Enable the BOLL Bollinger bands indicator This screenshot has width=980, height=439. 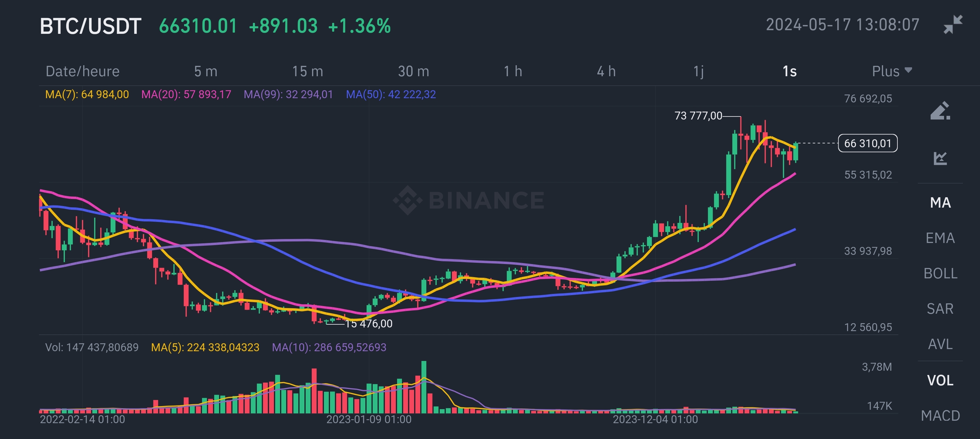coord(940,273)
